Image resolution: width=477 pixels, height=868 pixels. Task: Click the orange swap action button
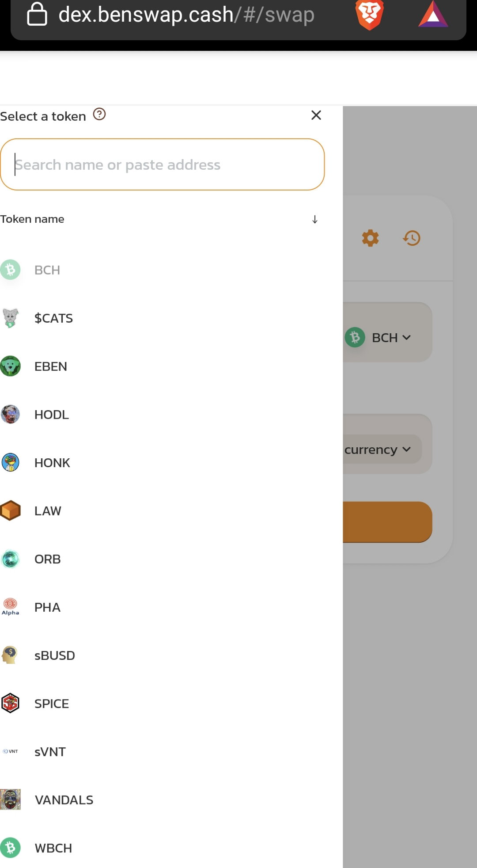(387, 522)
